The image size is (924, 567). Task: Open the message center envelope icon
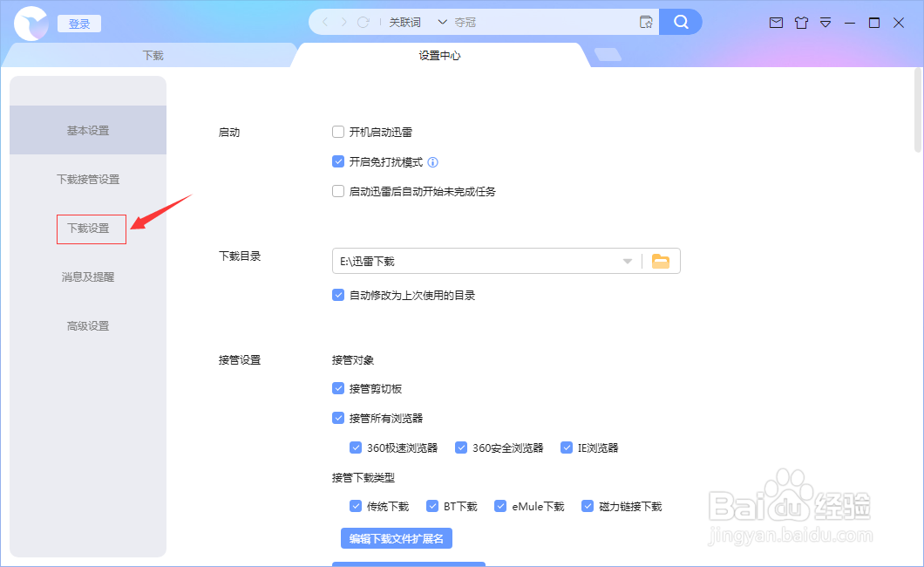[777, 22]
